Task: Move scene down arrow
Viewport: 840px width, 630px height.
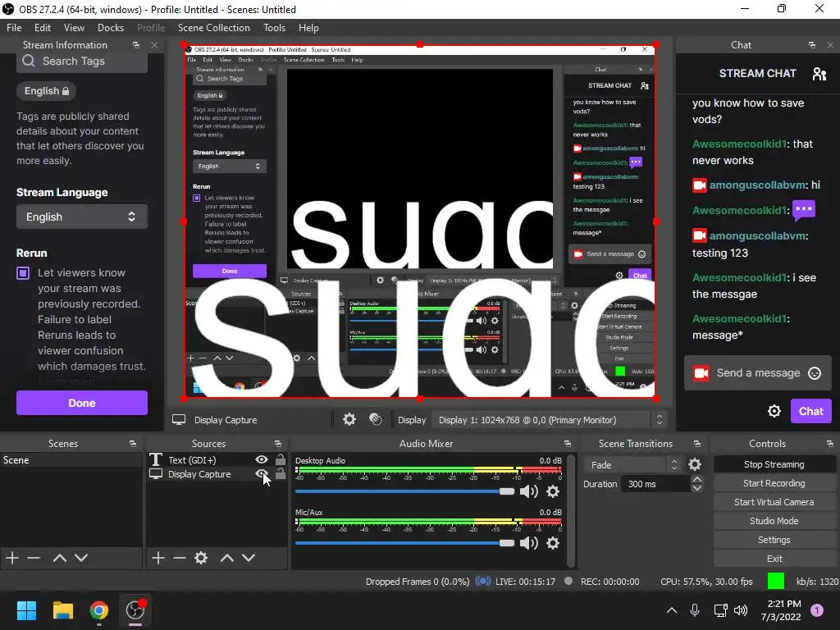Action: (81, 558)
